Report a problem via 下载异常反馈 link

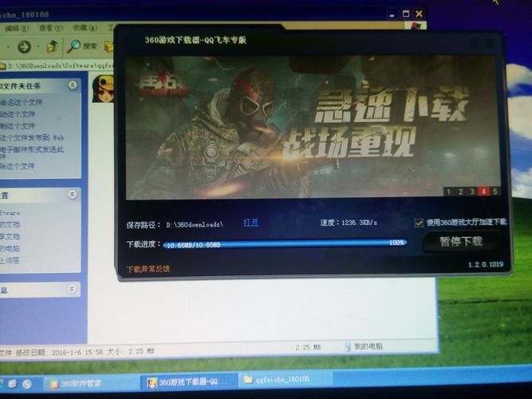pos(148,269)
